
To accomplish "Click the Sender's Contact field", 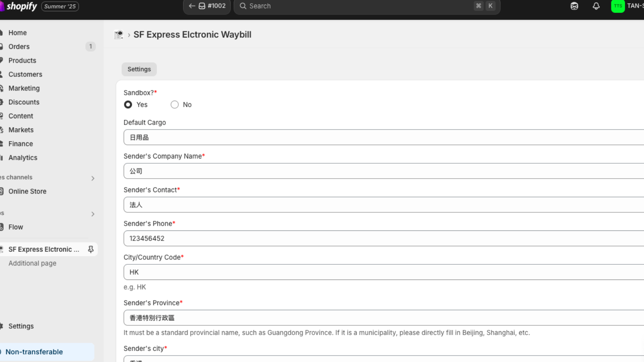I will click(384, 205).
